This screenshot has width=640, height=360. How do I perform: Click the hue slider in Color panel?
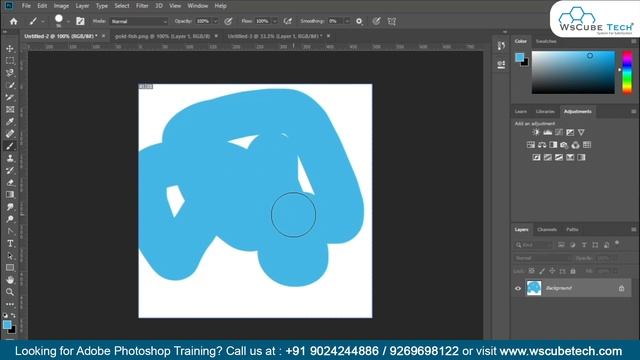pos(627,72)
